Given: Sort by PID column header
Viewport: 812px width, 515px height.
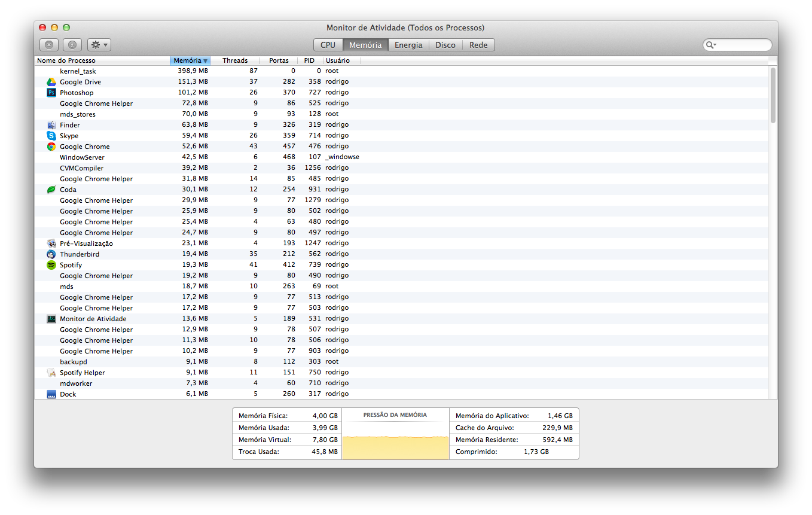Looking at the screenshot, I should coord(310,60).
